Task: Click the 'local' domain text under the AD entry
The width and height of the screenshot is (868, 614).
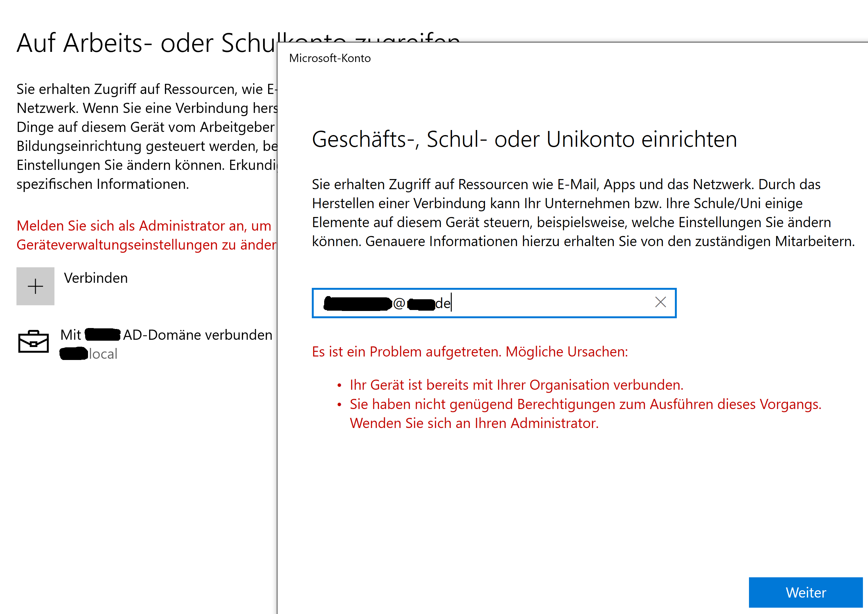Action: [x=103, y=354]
